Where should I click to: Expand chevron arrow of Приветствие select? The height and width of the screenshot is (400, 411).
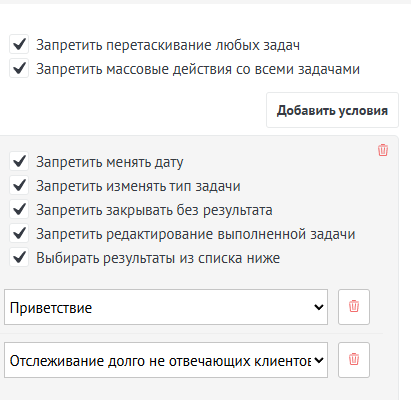(x=319, y=307)
